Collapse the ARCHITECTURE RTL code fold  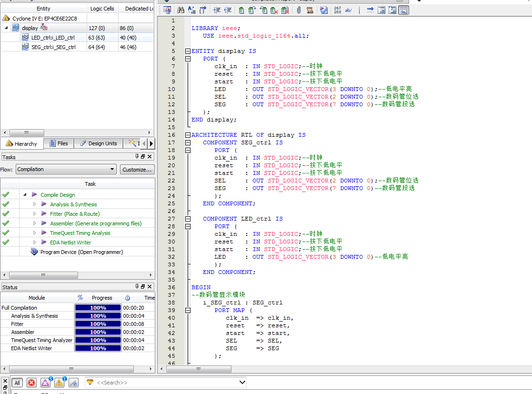click(188, 135)
